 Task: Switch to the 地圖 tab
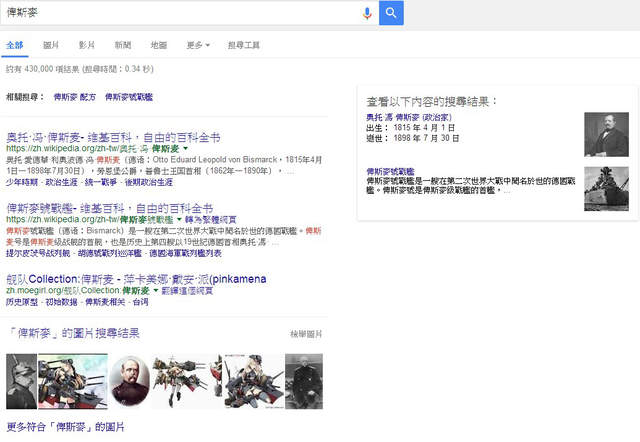pyautogui.click(x=159, y=45)
